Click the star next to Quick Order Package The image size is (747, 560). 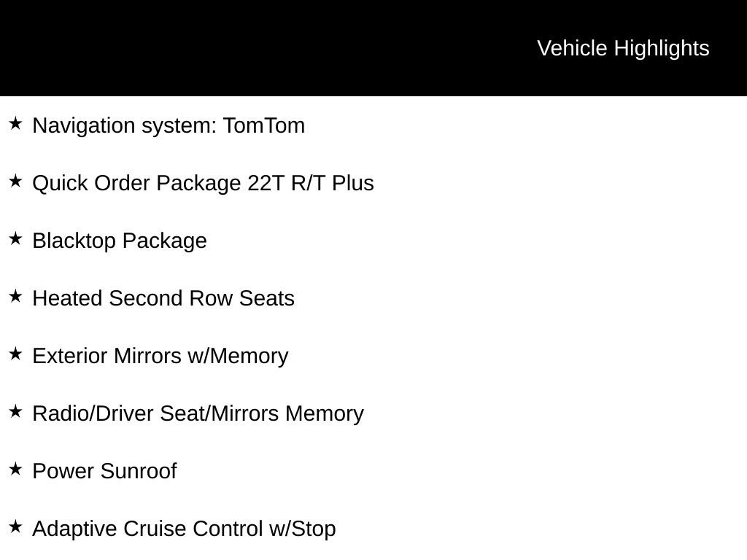tap(15, 181)
